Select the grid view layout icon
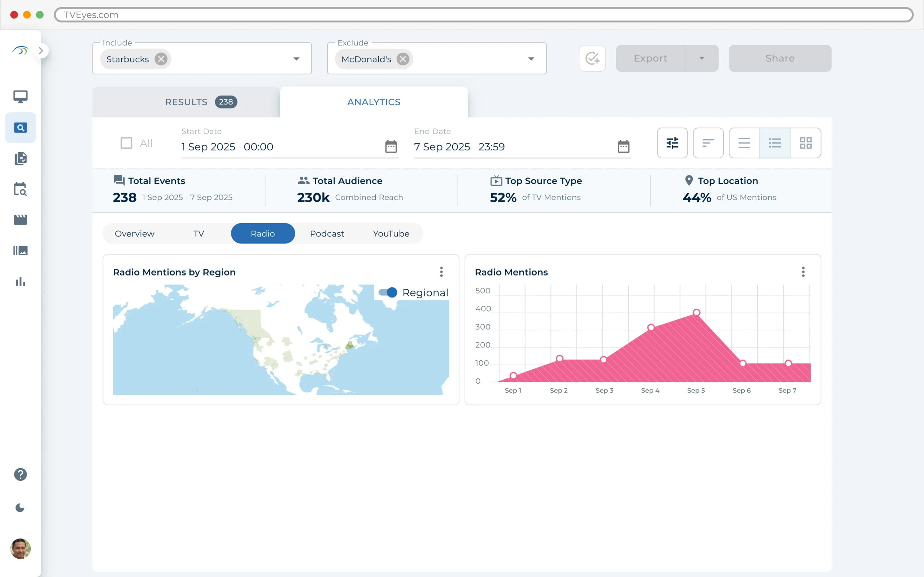 (x=805, y=143)
